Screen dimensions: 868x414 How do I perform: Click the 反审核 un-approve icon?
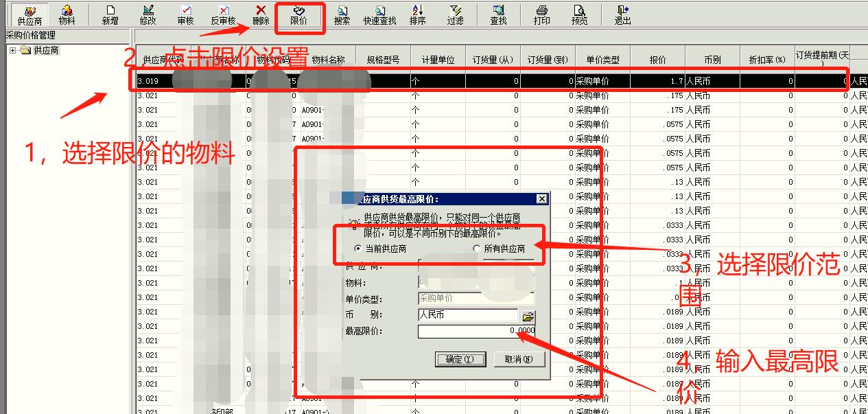click(222, 12)
